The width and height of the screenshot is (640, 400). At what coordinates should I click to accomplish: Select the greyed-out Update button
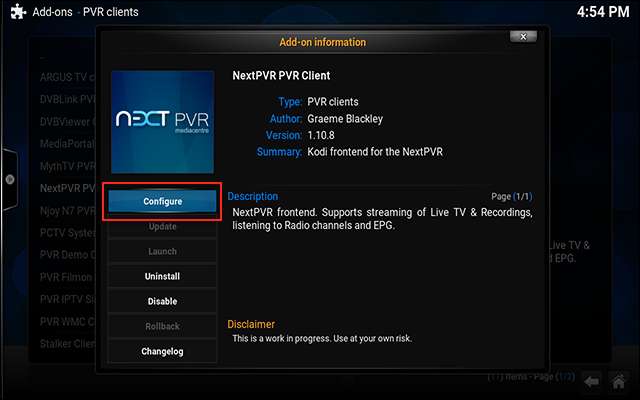click(x=162, y=227)
